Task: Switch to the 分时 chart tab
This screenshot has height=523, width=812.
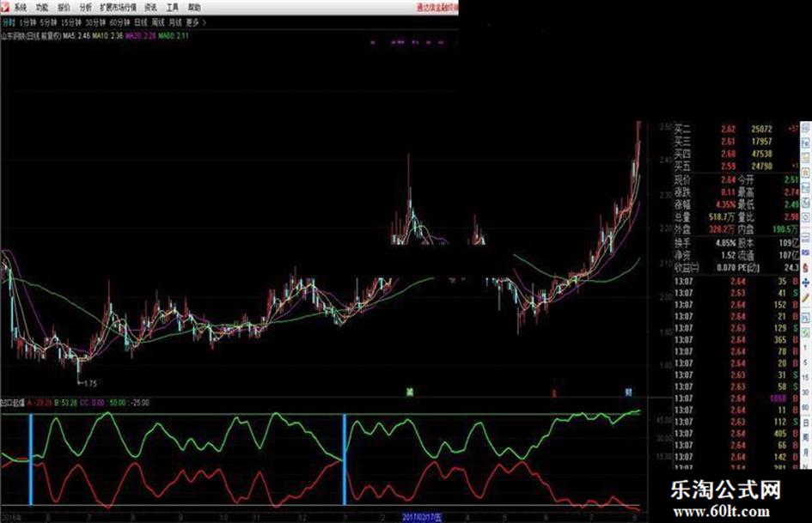Action: point(9,23)
